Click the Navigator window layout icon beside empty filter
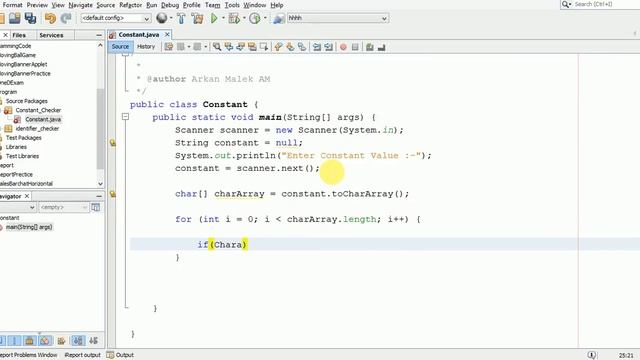The height and width of the screenshot is (360, 640). [96, 207]
